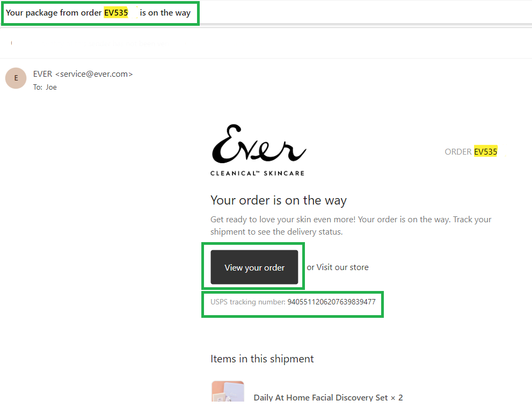Click the 'USPS tracking number:' label
The width and height of the screenshot is (532, 415).
[247, 302]
